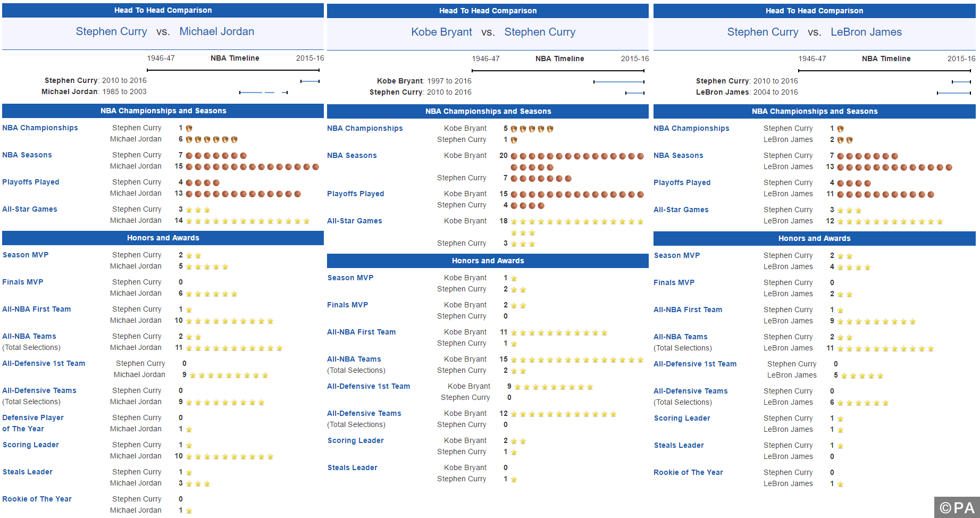Click Curry's All-NBA First Team star, LeBron panel
980x518 pixels.
pyautogui.click(x=840, y=310)
